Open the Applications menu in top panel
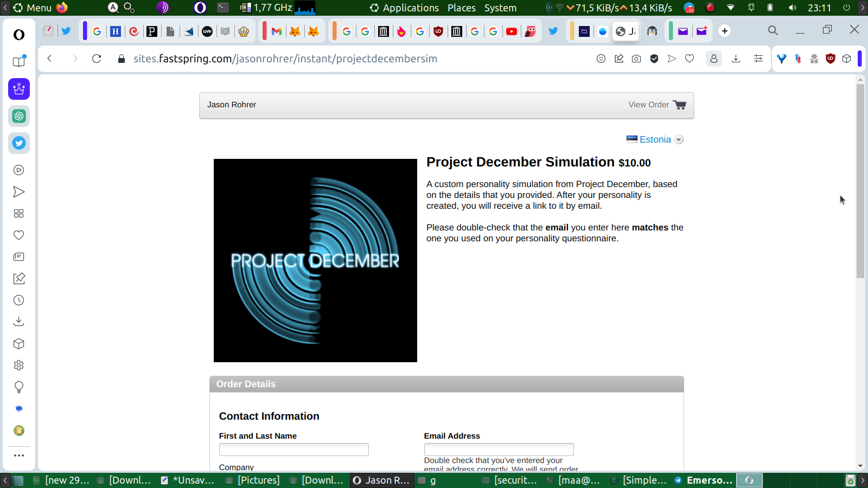 [x=404, y=8]
